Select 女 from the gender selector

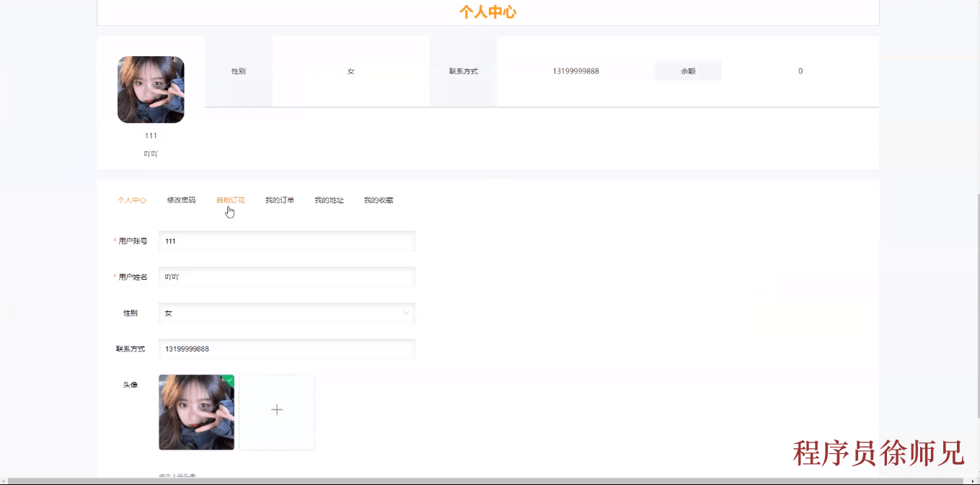click(x=286, y=313)
